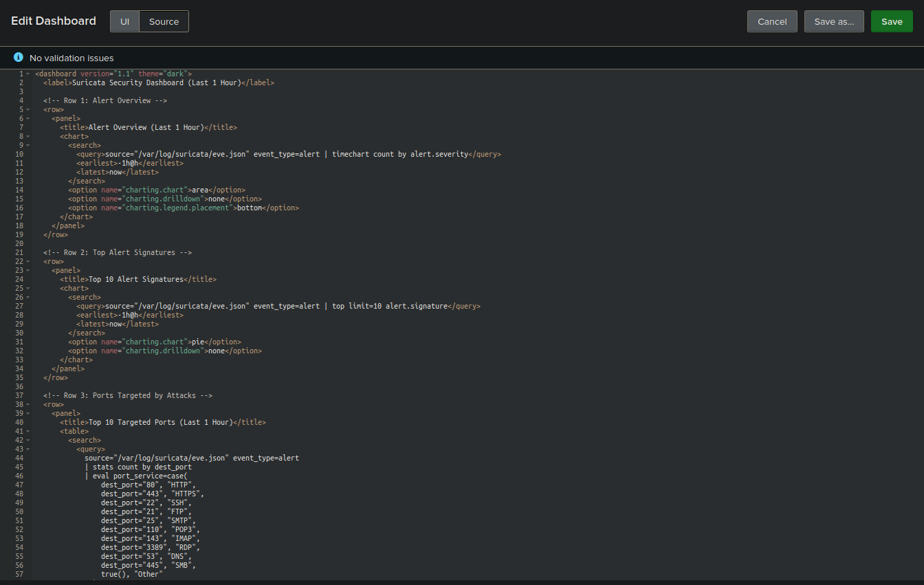This screenshot has height=585, width=924.
Task: Click the 'none' drilldown option on line 32
Action: click(x=217, y=351)
